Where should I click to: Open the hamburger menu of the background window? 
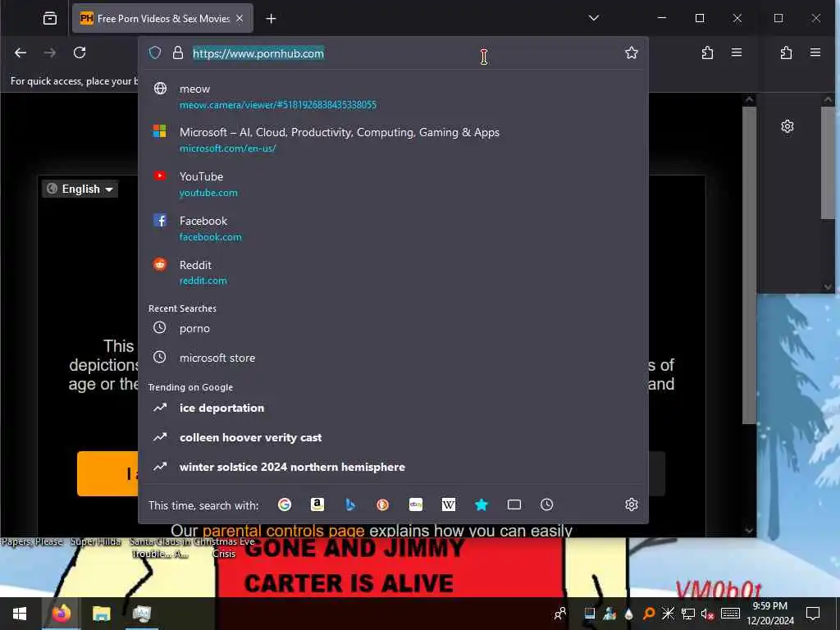815,52
